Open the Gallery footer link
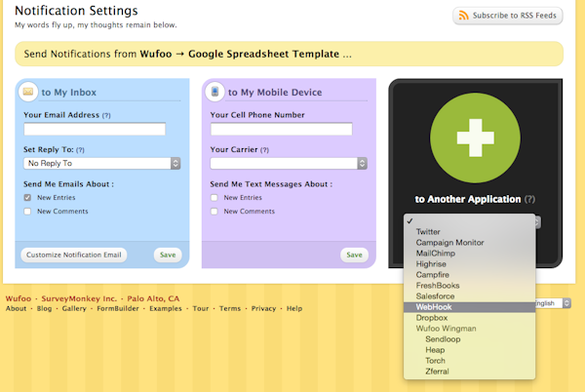585x392 pixels. (74, 309)
